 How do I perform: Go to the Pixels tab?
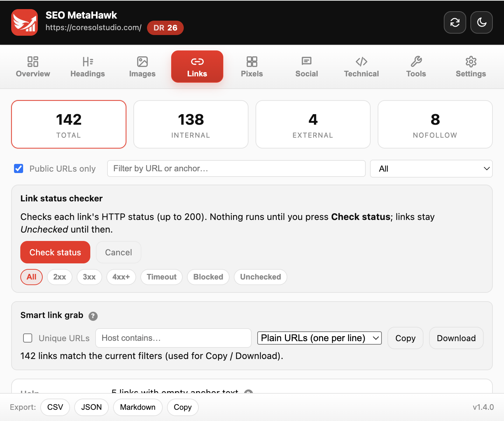pos(252,67)
